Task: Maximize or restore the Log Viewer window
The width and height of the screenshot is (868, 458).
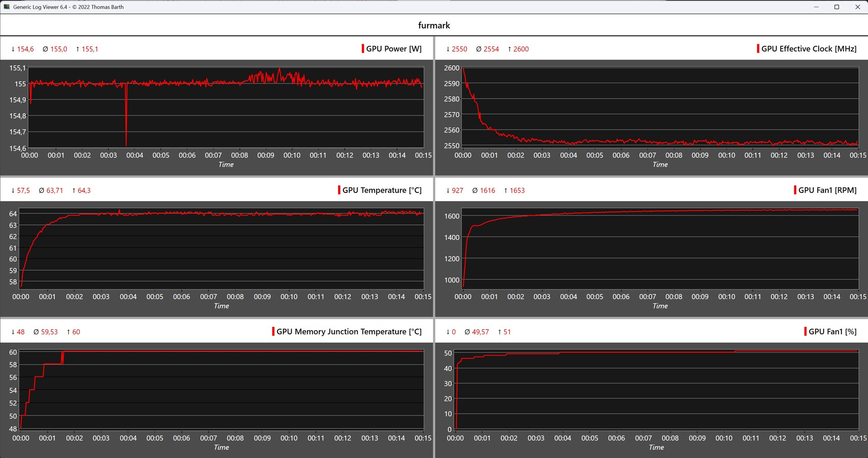Action: point(837,7)
